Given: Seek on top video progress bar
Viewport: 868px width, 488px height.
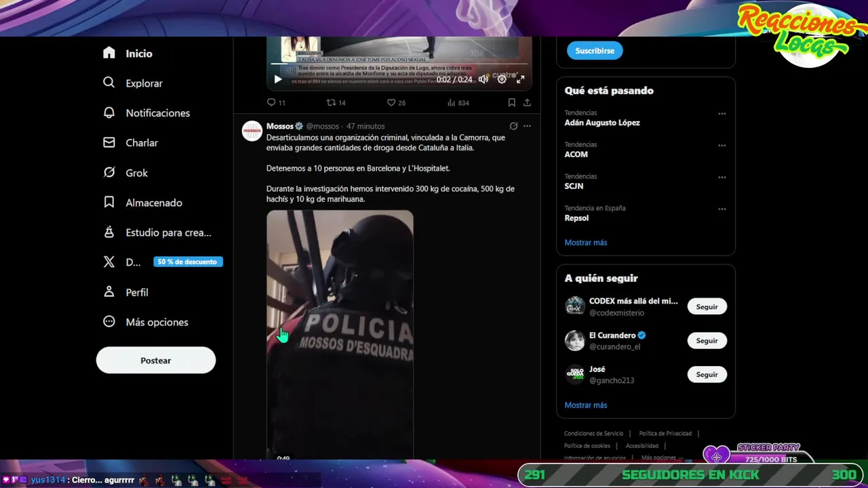Looking at the screenshot, I should coord(399,64).
